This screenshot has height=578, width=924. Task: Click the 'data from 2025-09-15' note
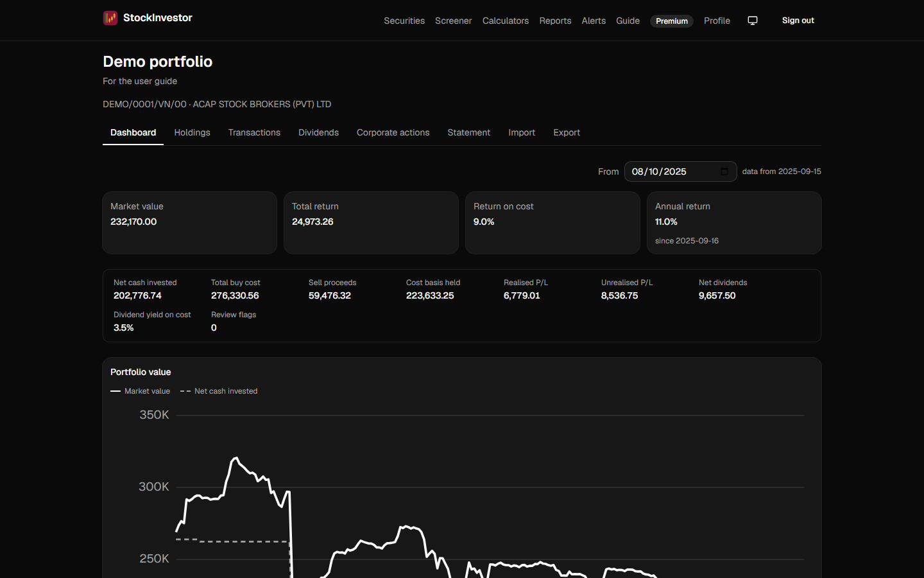click(x=782, y=171)
